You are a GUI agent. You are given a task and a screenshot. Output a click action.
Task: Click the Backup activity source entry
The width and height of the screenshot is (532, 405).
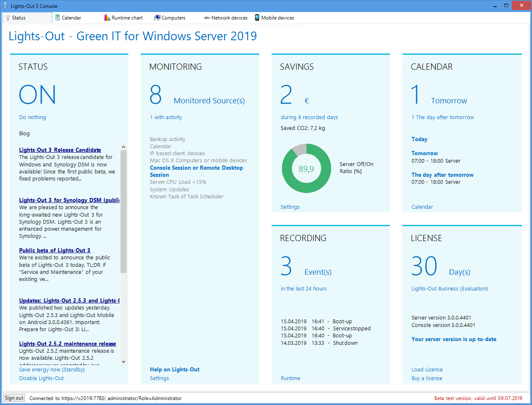(x=168, y=139)
